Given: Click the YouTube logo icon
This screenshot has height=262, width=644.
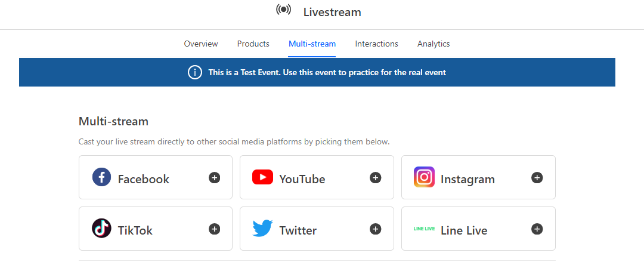Looking at the screenshot, I should tap(263, 177).
